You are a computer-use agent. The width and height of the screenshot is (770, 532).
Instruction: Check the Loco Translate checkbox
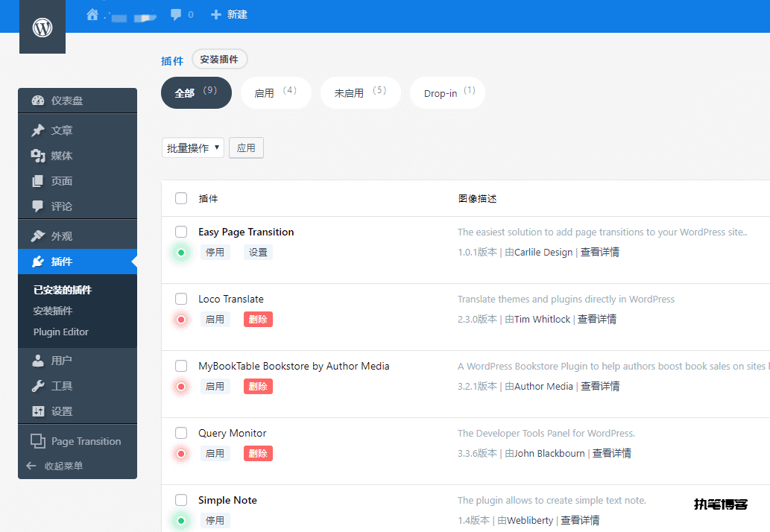click(181, 298)
